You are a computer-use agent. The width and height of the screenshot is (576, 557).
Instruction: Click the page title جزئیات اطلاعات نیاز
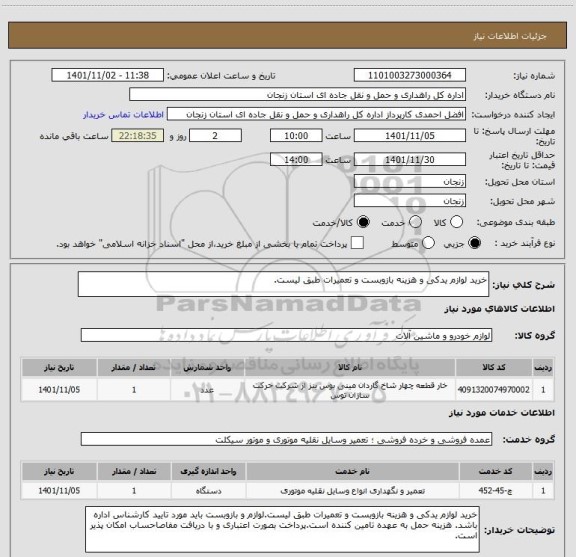coord(510,36)
